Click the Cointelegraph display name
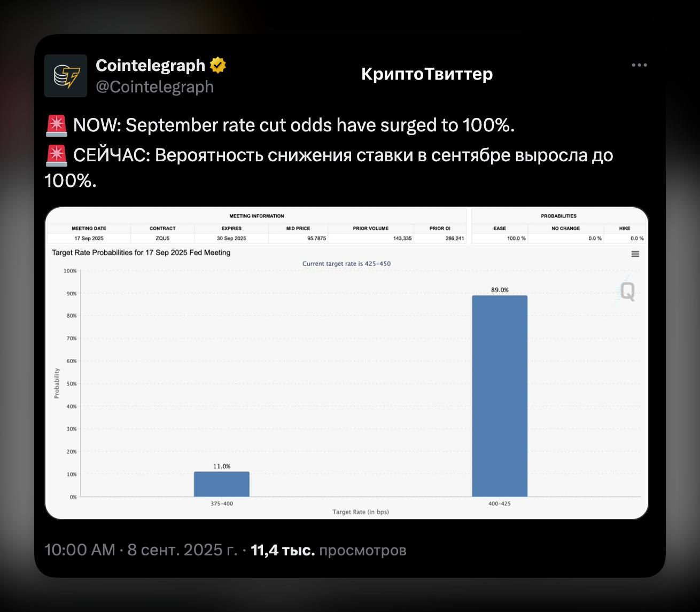Viewport: 700px width, 612px height. click(150, 65)
